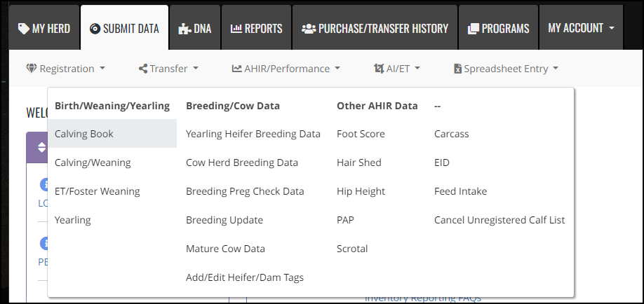Open the Inventory Reporting FAQs link

coord(423,298)
